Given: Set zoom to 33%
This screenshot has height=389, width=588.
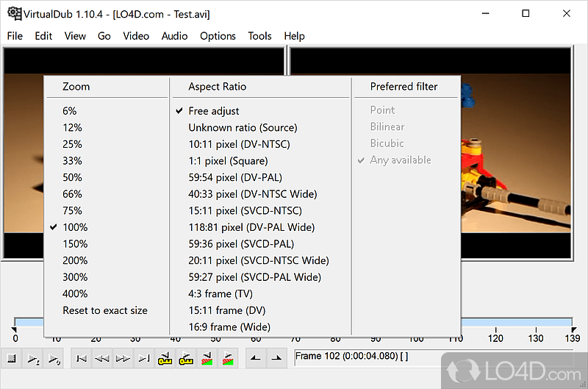Looking at the screenshot, I should pyautogui.click(x=107, y=161).
